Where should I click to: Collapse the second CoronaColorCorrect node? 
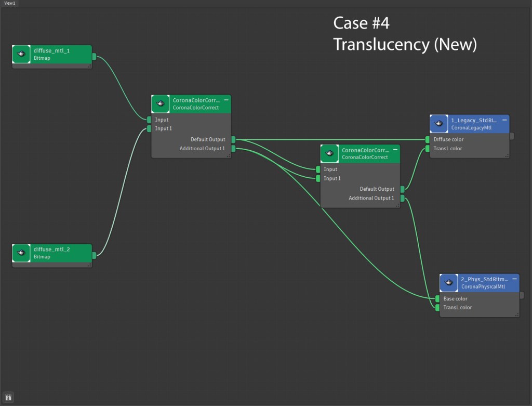coord(395,149)
